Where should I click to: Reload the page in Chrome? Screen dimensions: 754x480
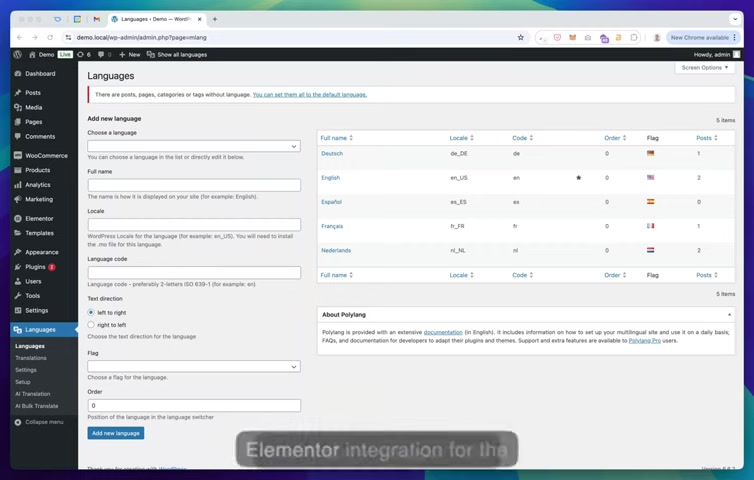point(50,38)
